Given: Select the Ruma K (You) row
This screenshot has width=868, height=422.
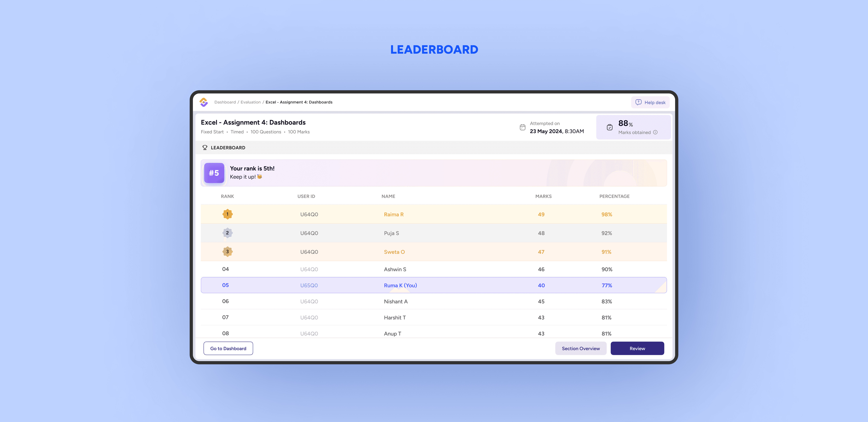Looking at the screenshot, I should pyautogui.click(x=400, y=285).
